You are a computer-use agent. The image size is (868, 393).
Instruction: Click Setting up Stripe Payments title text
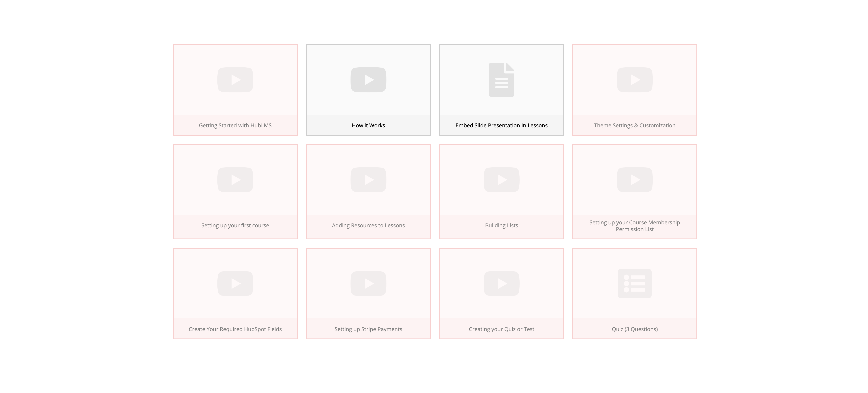tap(368, 329)
